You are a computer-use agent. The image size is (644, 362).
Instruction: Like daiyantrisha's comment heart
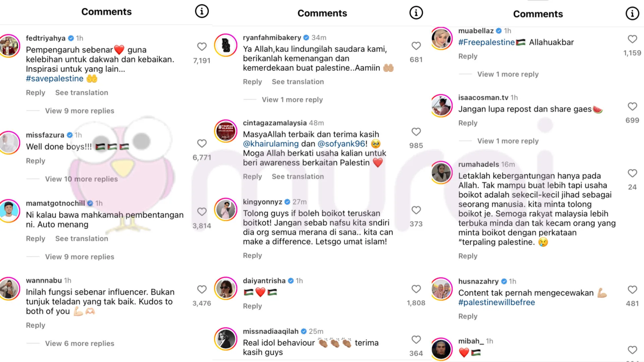click(416, 289)
